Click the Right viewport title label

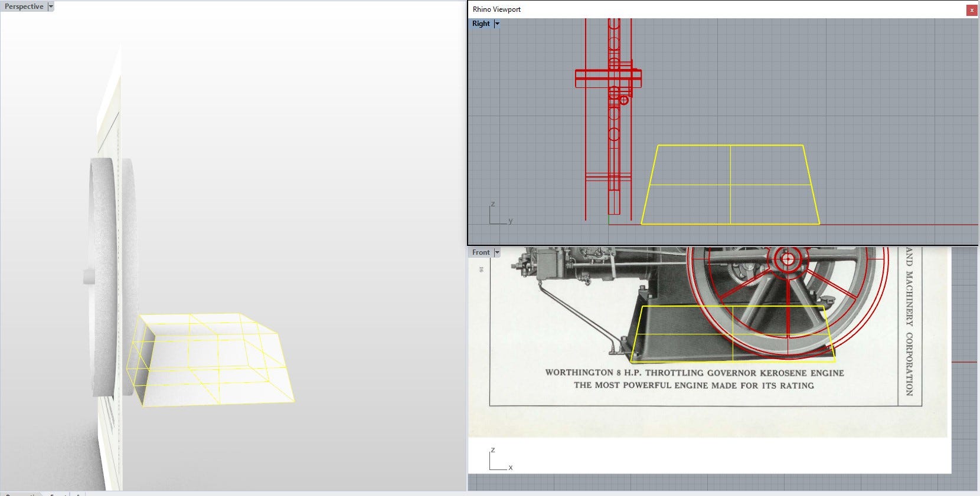[481, 24]
